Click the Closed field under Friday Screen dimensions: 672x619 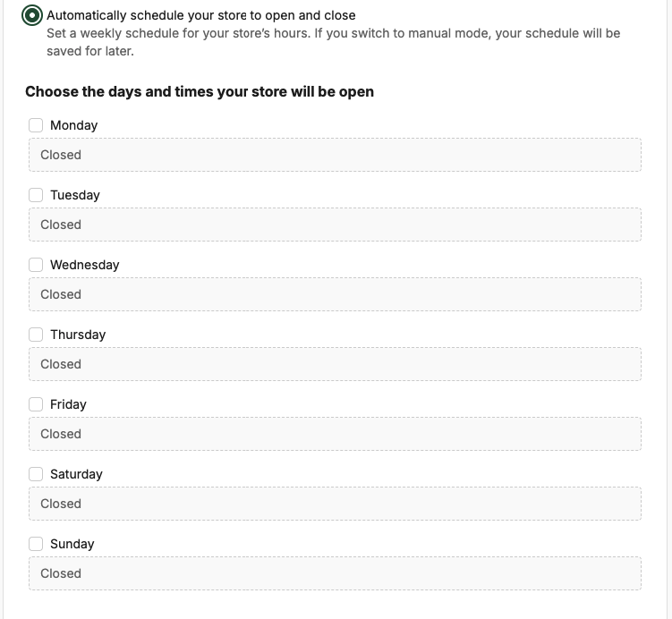pyautogui.click(x=335, y=434)
